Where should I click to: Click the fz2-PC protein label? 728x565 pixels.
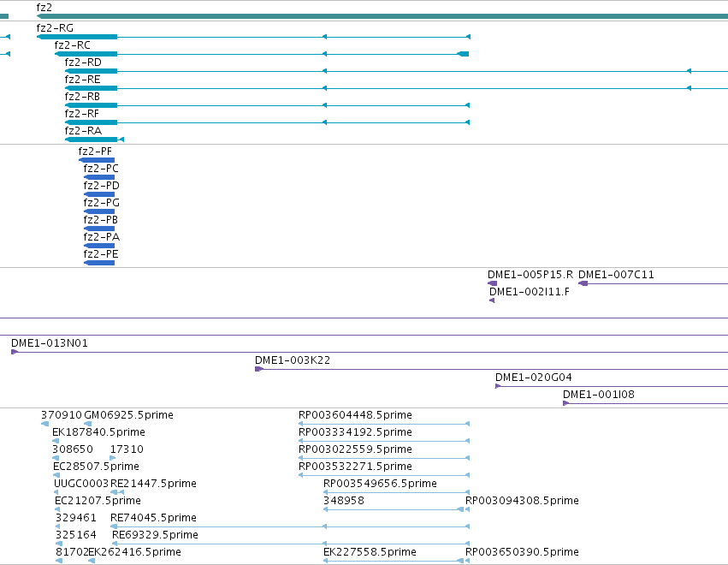click(101, 169)
